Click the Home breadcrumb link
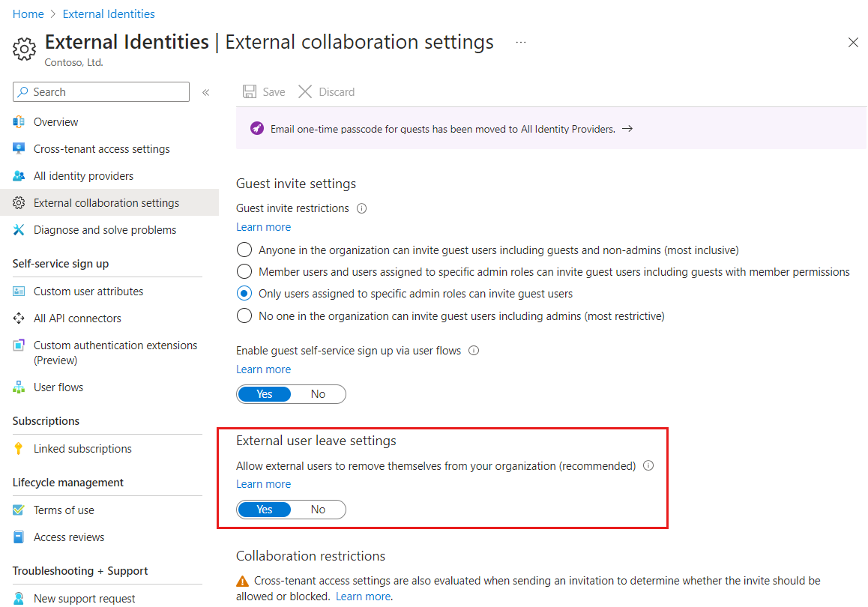 tap(28, 13)
